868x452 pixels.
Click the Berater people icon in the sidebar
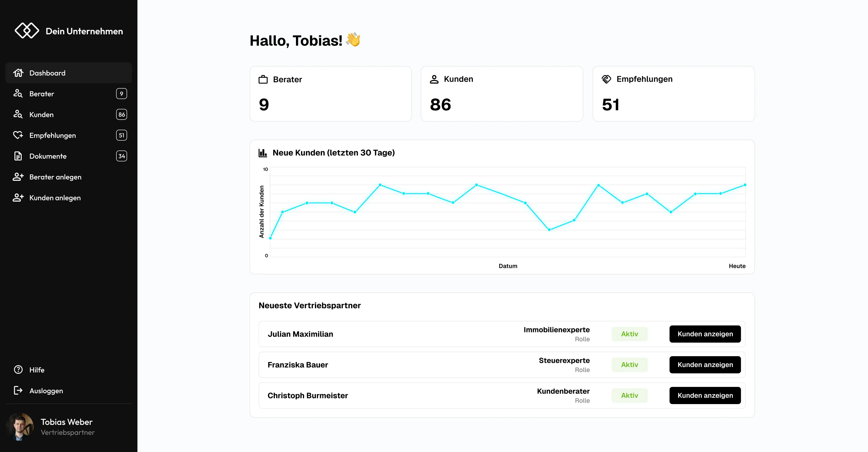18,94
